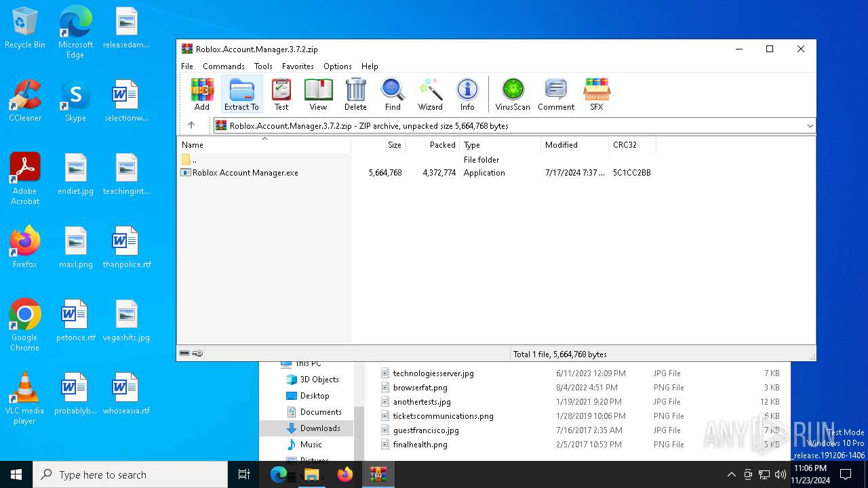Open the File menu
The image size is (868, 488).
point(187,66)
